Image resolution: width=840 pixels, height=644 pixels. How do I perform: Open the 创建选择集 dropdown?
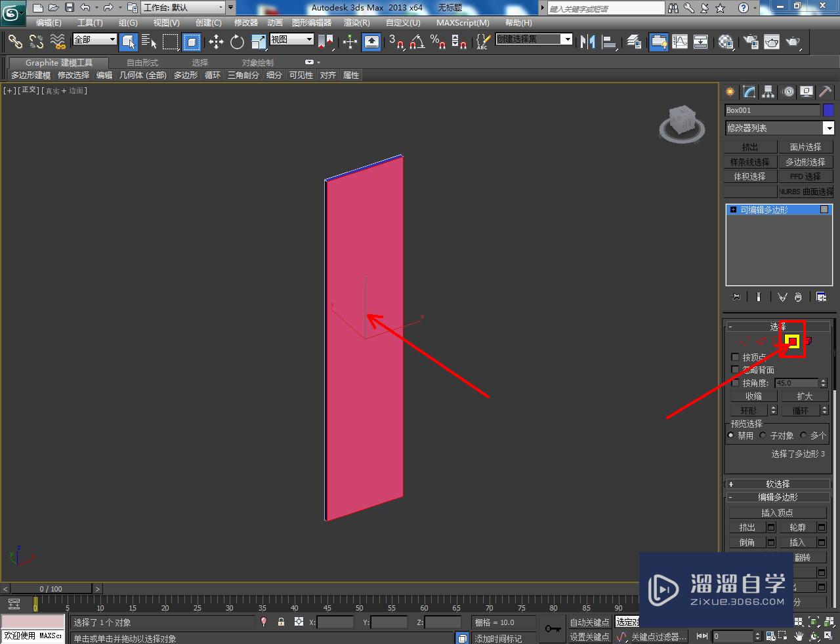(534, 39)
